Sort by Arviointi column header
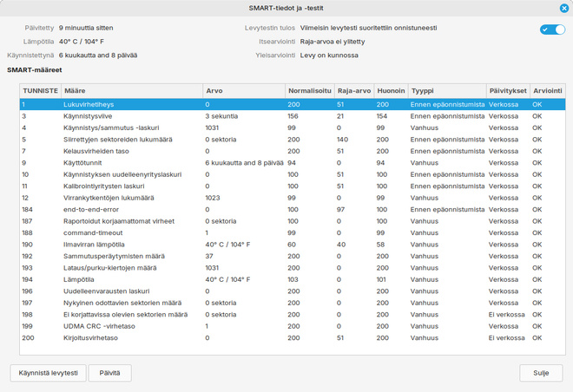This screenshot has width=573, height=392. (x=548, y=91)
